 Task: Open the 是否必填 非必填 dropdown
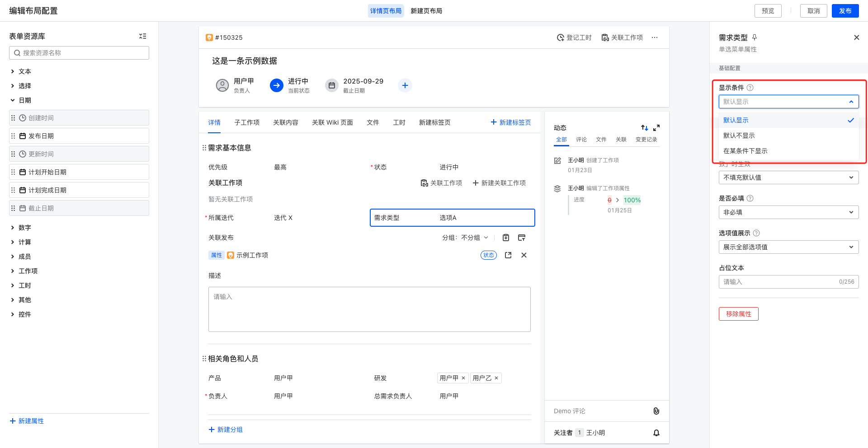point(788,212)
